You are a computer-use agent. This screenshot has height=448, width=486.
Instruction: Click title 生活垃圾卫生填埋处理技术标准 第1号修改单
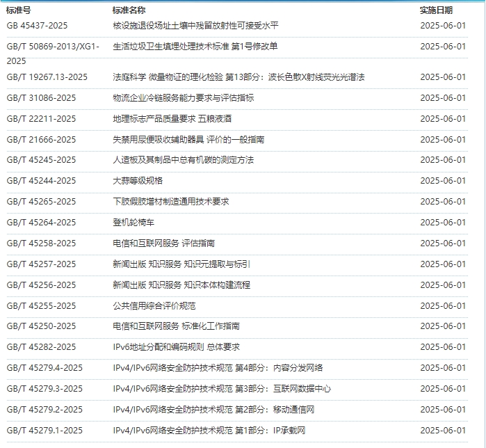(x=195, y=46)
